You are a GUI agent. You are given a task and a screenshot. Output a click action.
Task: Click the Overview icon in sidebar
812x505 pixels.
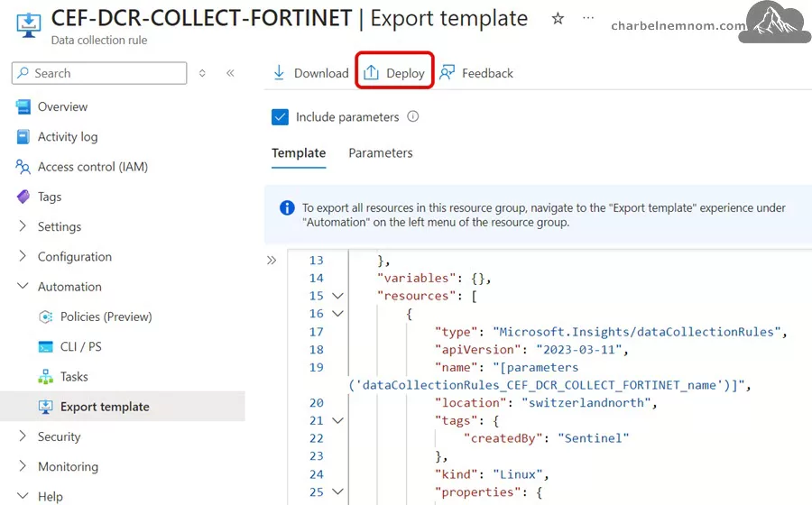point(23,106)
